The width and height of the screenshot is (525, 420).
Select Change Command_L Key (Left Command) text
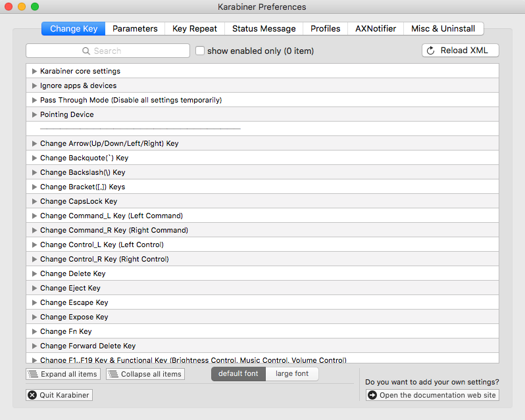(111, 216)
